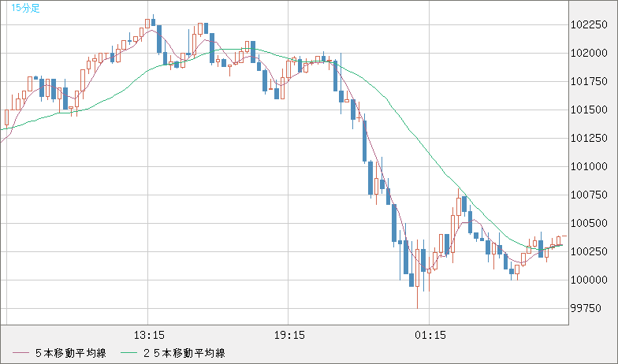This screenshot has width=618, height=364.
Task: Click the 19:15 time axis label
Action: point(290,336)
